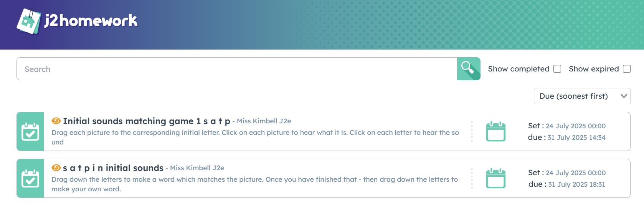Click the j2homework title text in the header
644x214 pixels.
[x=91, y=21]
